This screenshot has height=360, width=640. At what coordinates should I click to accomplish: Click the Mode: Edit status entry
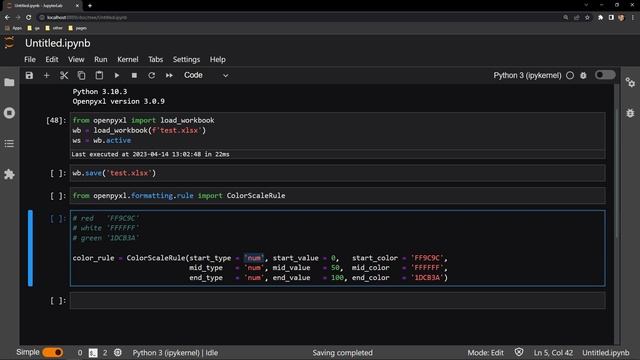coord(485,353)
